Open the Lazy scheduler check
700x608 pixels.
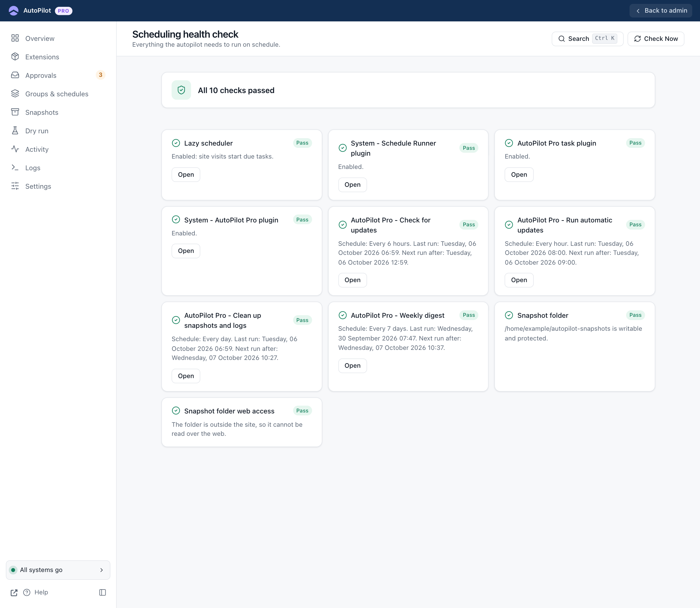click(186, 174)
